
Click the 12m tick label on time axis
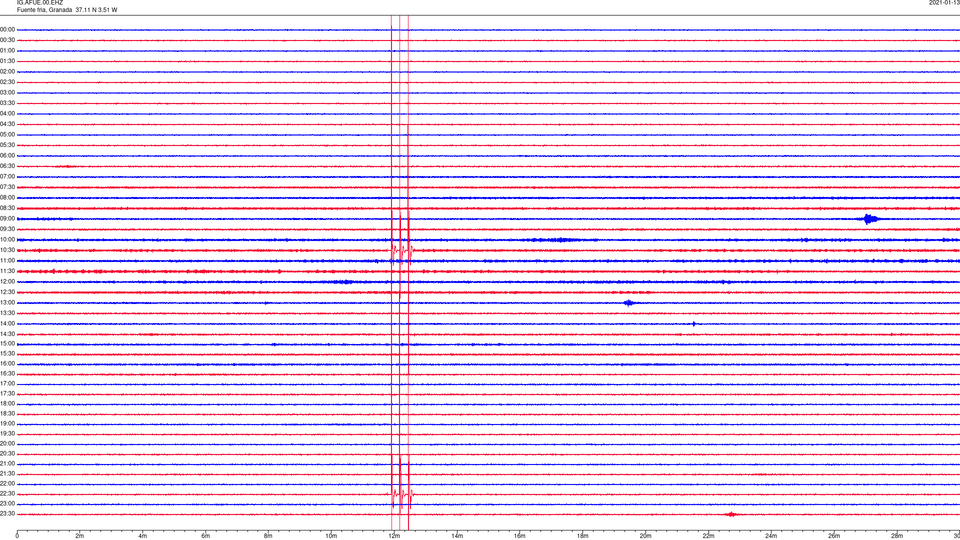394,536
